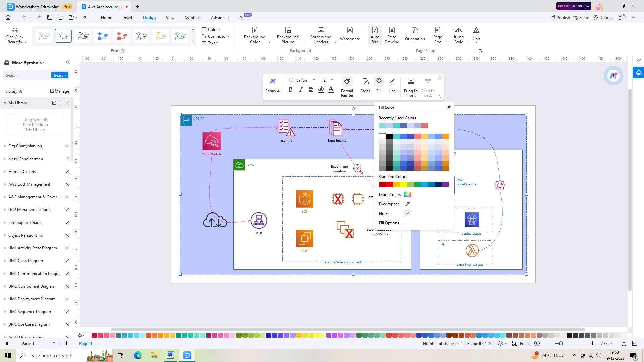Pick color with the Eyedropper tool
644x362 pixels.
(394, 204)
